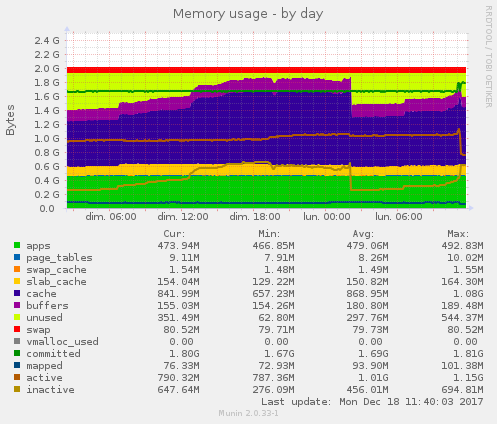
Task: Click the vmalloc_used gray legend swatch
Action: pos(17,341)
